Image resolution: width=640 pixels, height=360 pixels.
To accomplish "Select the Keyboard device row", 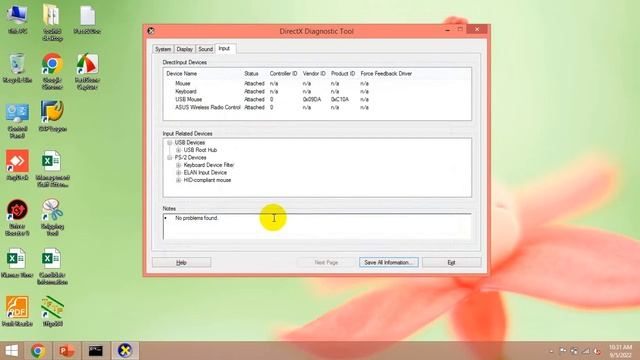I will 317,91.
